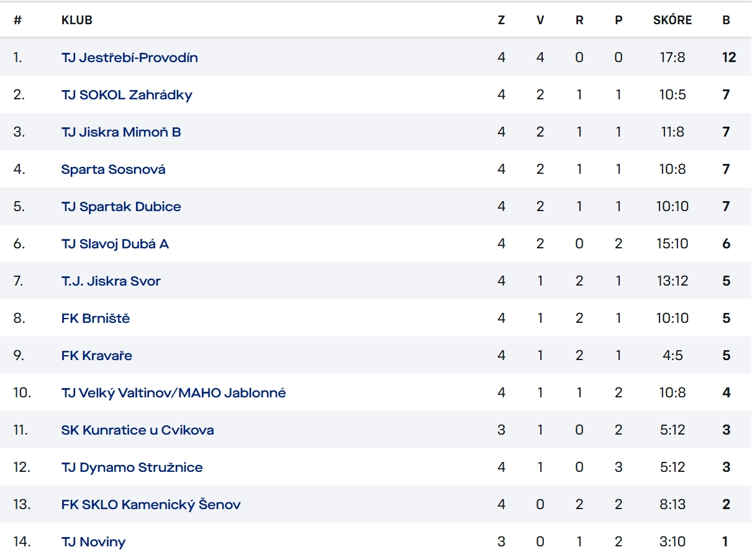Image resolution: width=752 pixels, height=560 pixels.
Task: Click the SKÓRE column header
Action: coord(673,20)
